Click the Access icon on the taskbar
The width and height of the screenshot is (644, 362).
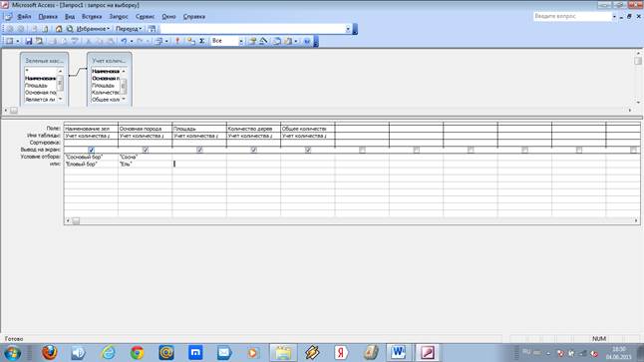[427, 353]
